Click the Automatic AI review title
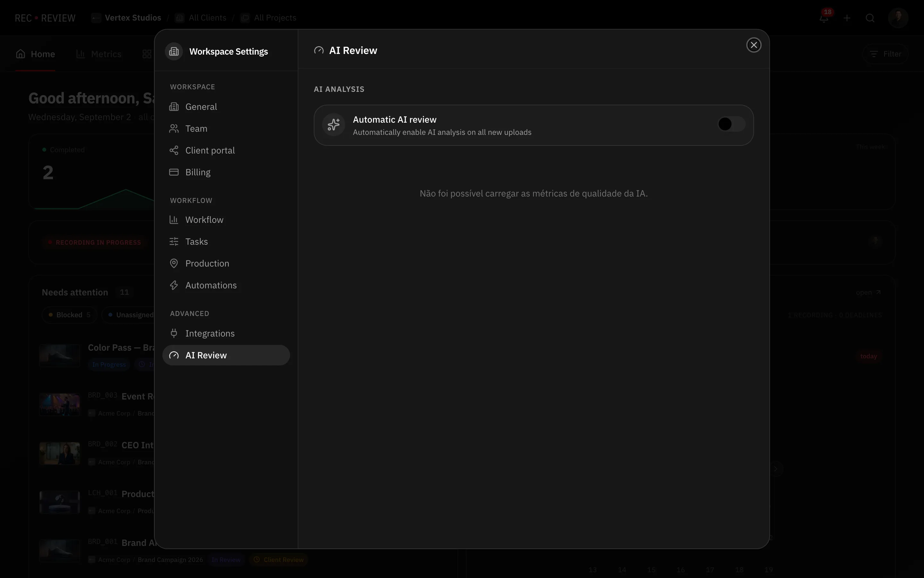The image size is (924, 578). (394, 120)
